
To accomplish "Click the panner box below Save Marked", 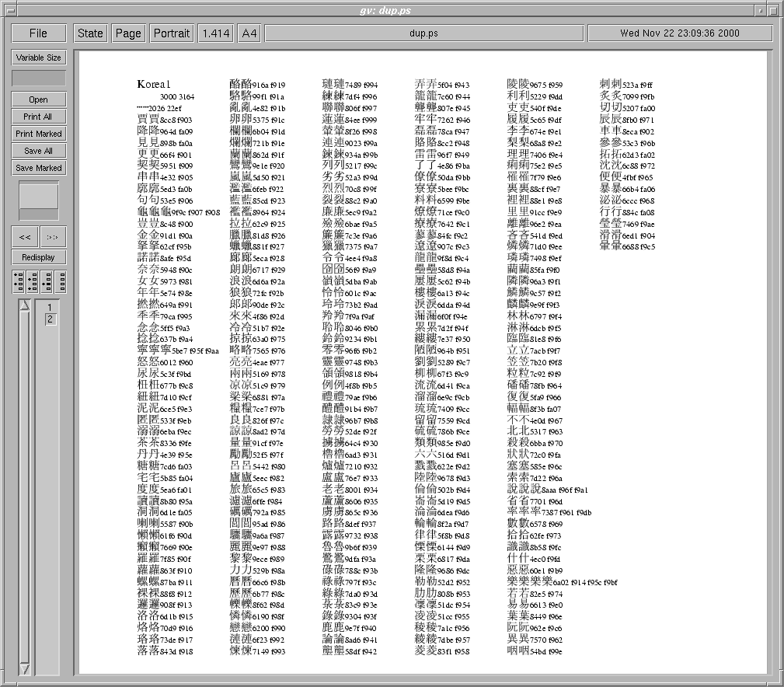I will 38,201.
